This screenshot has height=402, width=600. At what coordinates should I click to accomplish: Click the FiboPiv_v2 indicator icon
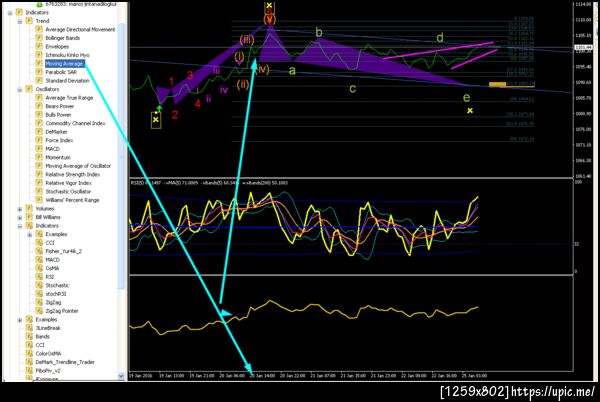pos(29,371)
